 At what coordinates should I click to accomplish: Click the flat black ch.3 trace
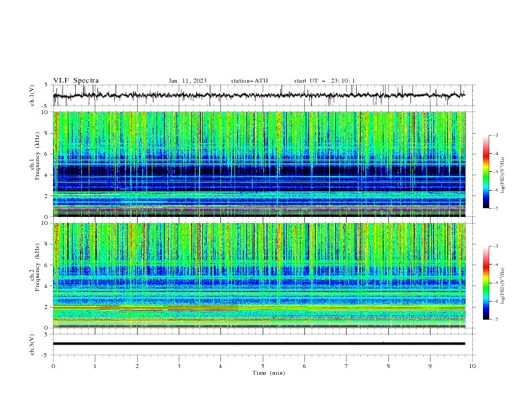pos(259,344)
